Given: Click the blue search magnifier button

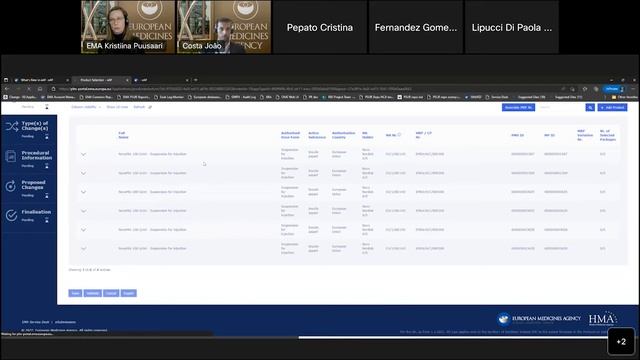Looking at the screenshot, I should tap(590, 107).
